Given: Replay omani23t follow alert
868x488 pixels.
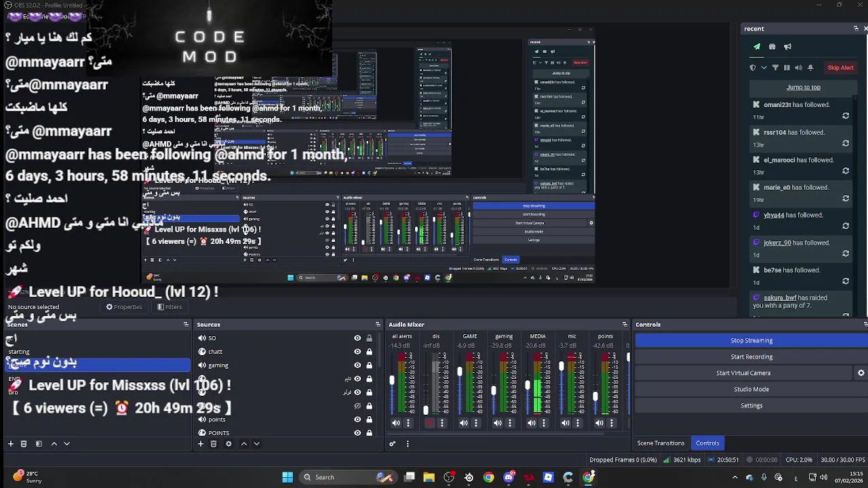Looking at the screenshot, I should coord(846,116).
